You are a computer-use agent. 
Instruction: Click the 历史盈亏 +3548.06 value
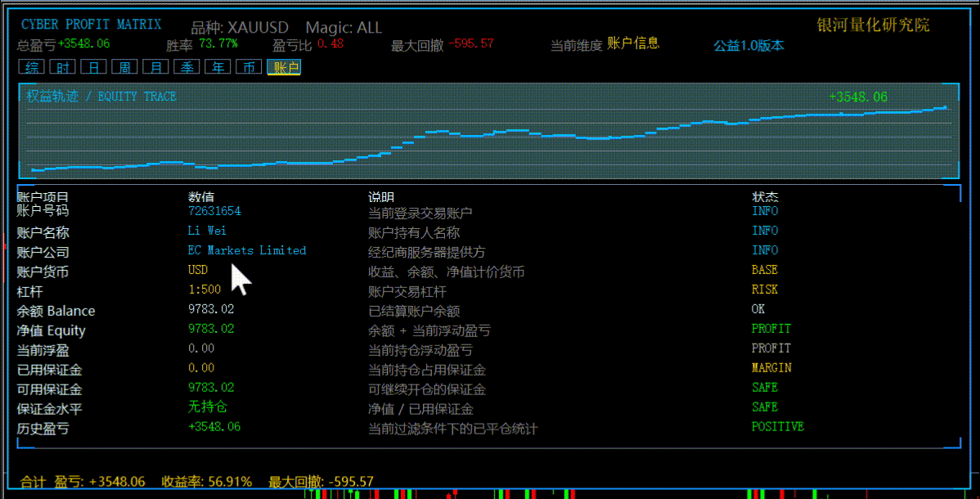(214, 426)
